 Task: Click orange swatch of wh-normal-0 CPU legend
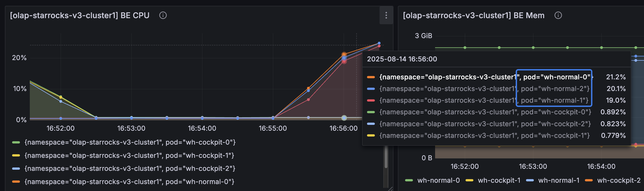coord(16,182)
